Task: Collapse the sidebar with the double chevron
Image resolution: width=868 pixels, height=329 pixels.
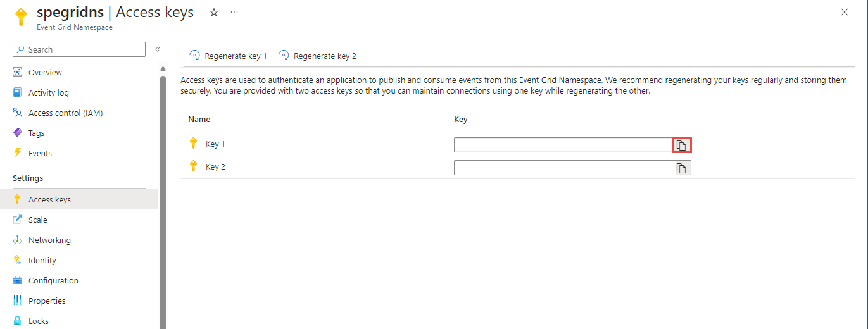Action: tap(158, 49)
